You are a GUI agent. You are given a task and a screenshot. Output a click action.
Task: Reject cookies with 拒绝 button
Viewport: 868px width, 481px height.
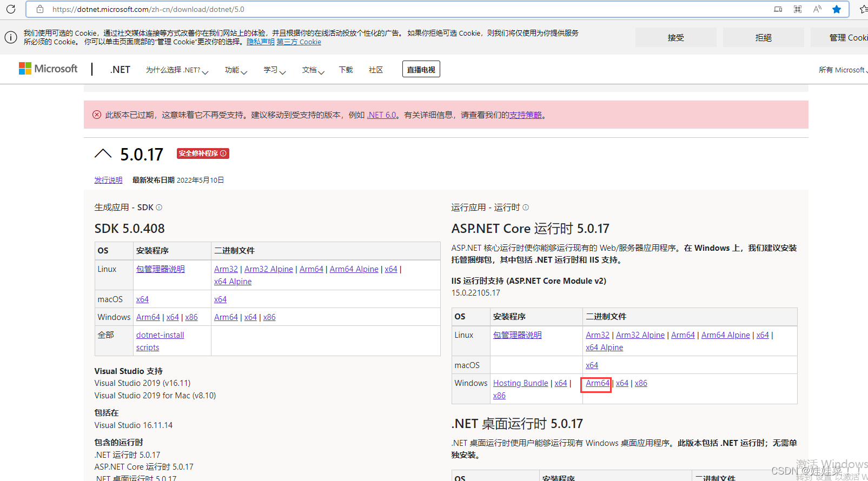(764, 37)
